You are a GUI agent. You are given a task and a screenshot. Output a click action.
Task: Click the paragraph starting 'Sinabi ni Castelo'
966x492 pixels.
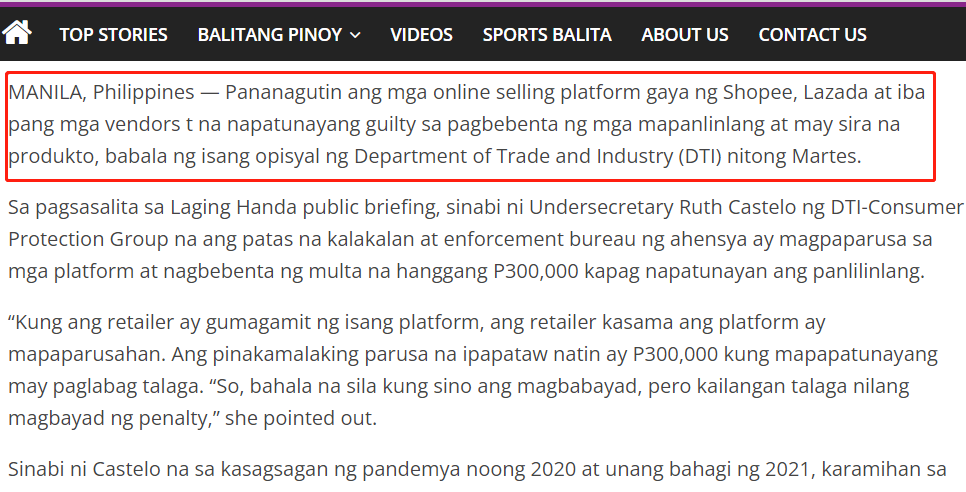tap(470, 468)
